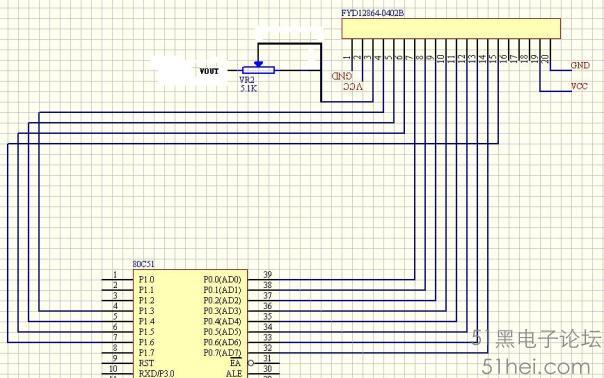Image resolution: width=604 pixels, height=378 pixels.
Task: Click the P1.3 pin label
Action: (146, 311)
